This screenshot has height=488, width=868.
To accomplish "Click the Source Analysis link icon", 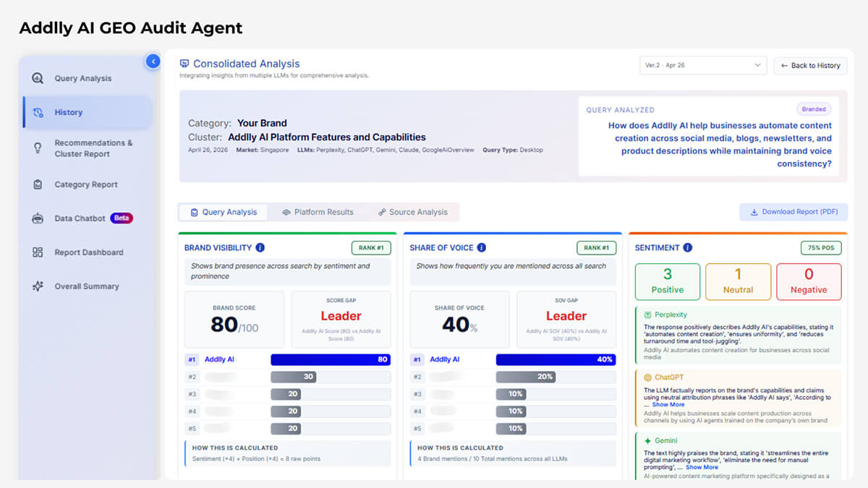I will 382,213.
